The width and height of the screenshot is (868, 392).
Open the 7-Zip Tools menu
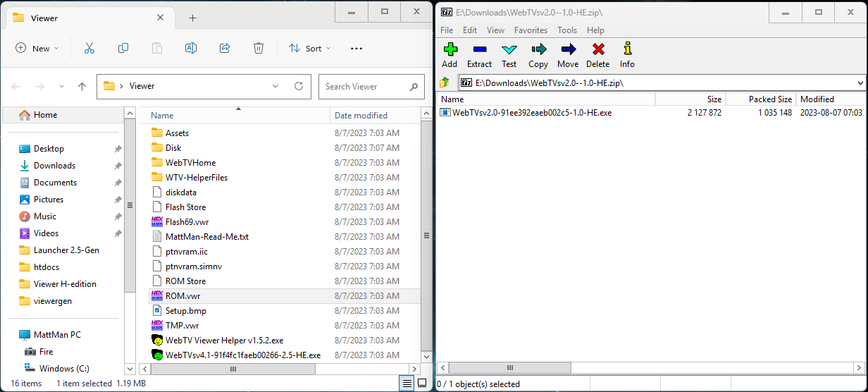[x=567, y=30]
